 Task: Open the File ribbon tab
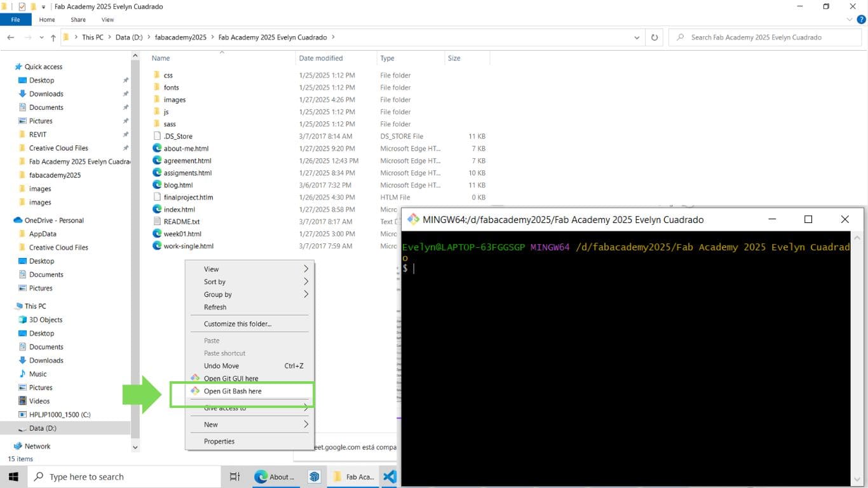coord(16,20)
